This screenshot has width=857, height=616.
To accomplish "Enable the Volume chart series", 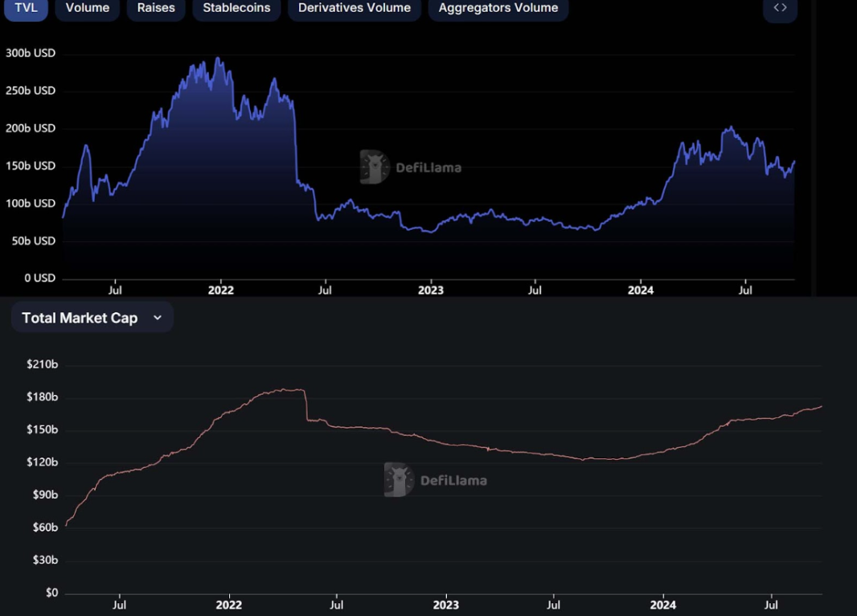I will tap(88, 8).
